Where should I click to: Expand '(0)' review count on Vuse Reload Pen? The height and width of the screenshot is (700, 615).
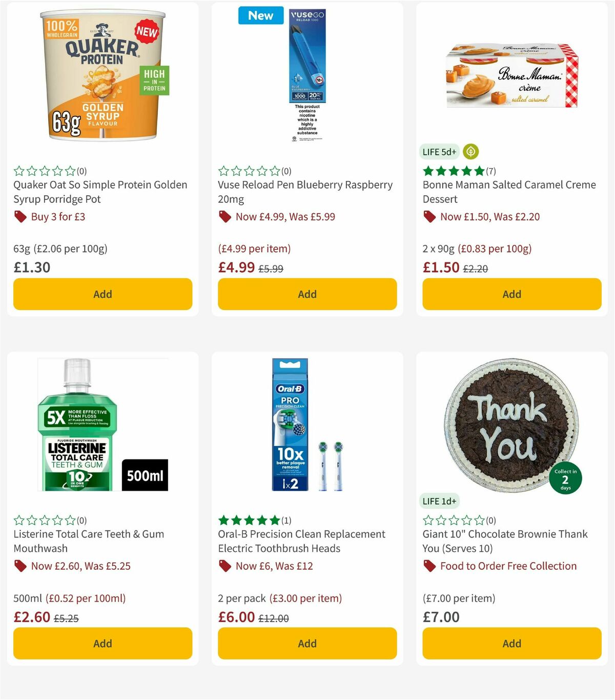285,171
